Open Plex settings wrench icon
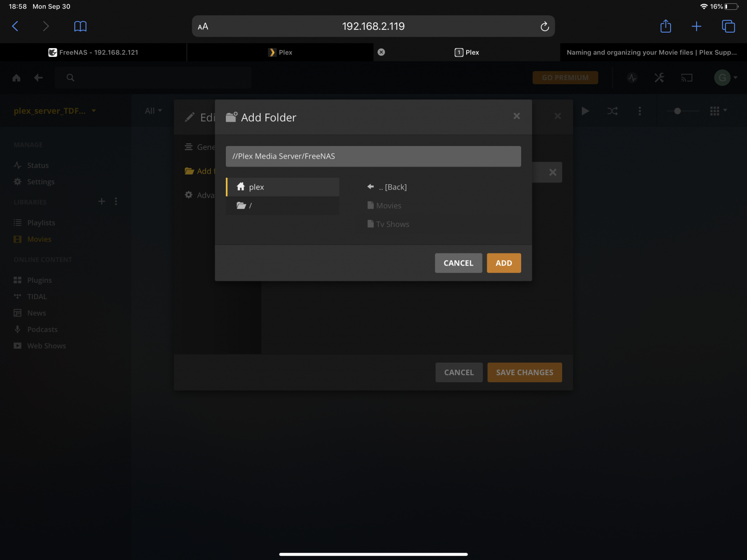 coord(659,77)
